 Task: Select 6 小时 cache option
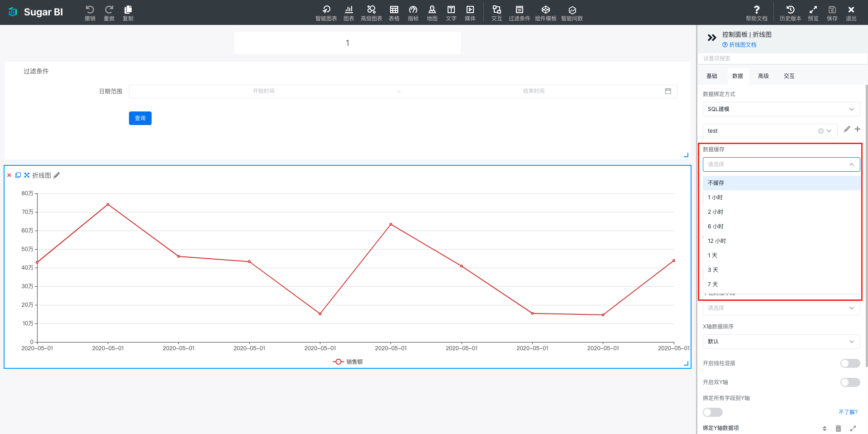tap(782, 227)
